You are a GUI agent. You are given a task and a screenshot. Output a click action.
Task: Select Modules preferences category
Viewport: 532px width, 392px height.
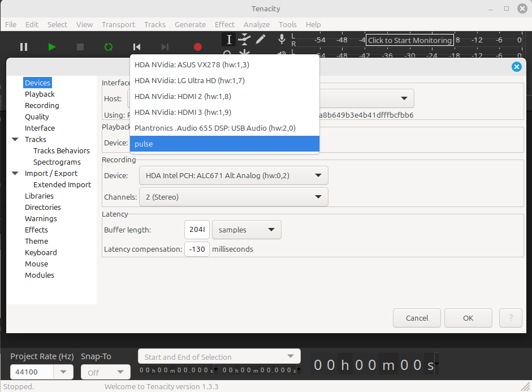click(40, 275)
